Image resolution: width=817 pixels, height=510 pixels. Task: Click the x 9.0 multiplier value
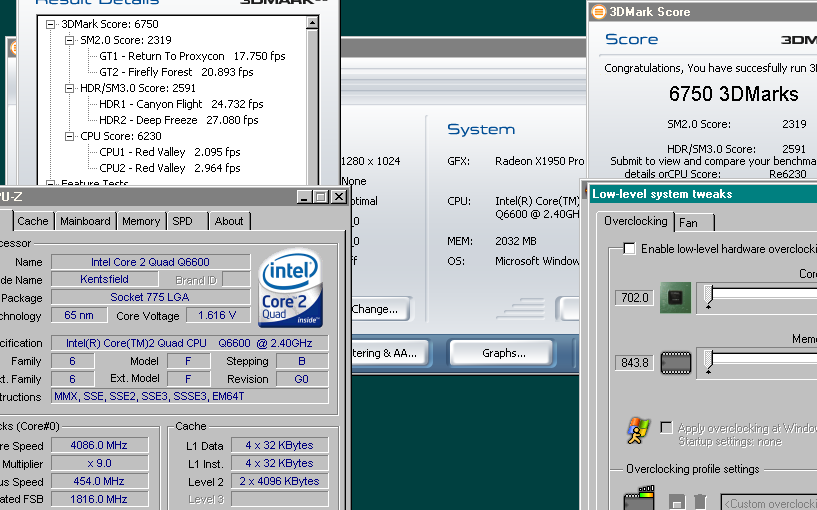click(x=100, y=464)
